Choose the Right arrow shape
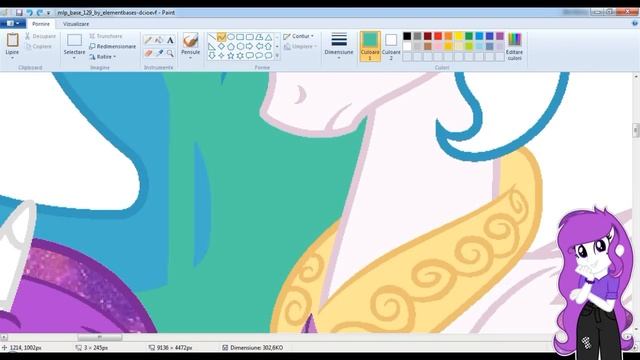This screenshot has width=640, height=360. point(249,47)
